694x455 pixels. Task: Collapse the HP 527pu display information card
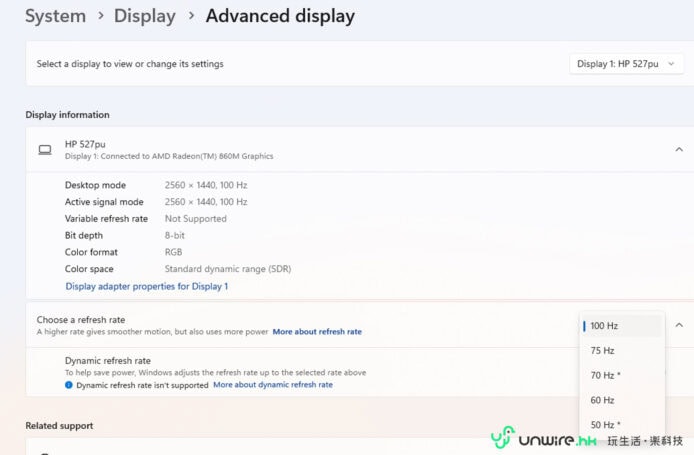[x=679, y=150]
